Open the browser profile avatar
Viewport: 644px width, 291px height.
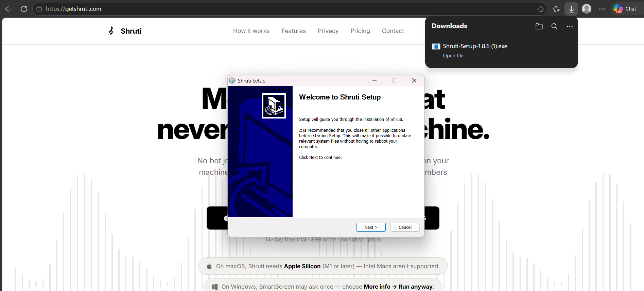(x=587, y=9)
